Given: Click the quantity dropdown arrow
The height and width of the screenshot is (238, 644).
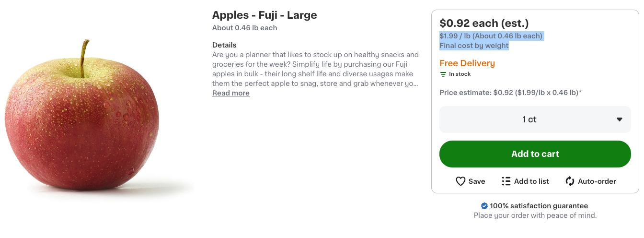Looking at the screenshot, I should [619, 119].
